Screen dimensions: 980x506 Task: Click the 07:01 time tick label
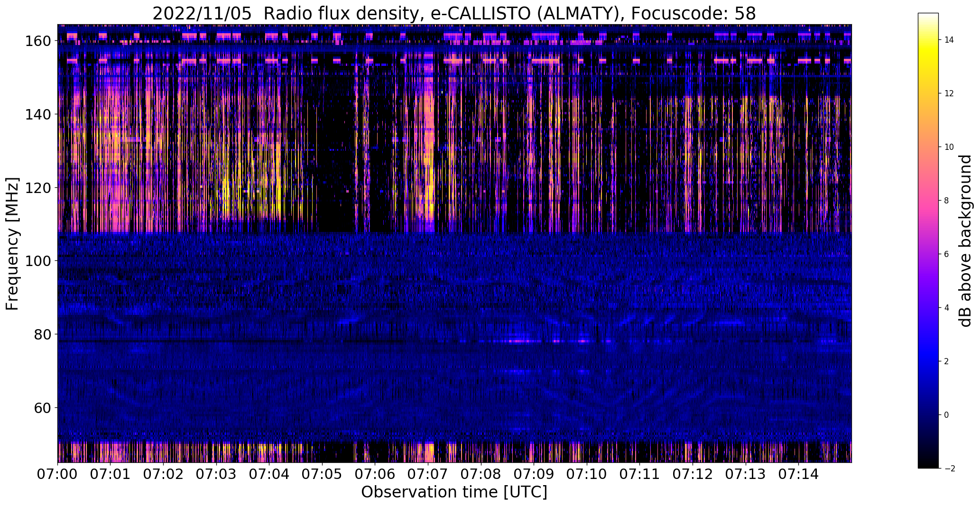[x=111, y=474]
